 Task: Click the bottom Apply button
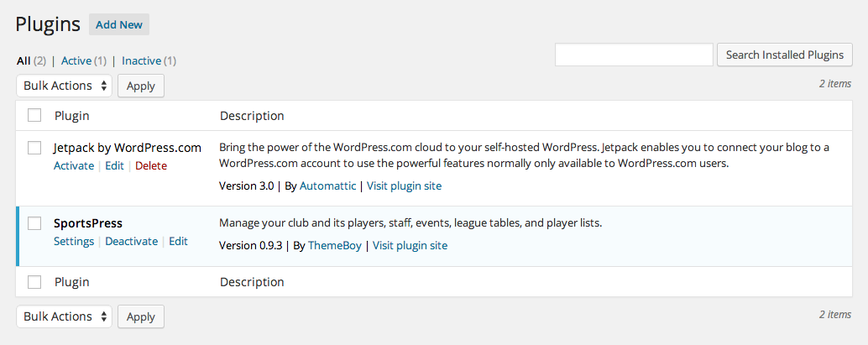pyautogui.click(x=141, y=316)
